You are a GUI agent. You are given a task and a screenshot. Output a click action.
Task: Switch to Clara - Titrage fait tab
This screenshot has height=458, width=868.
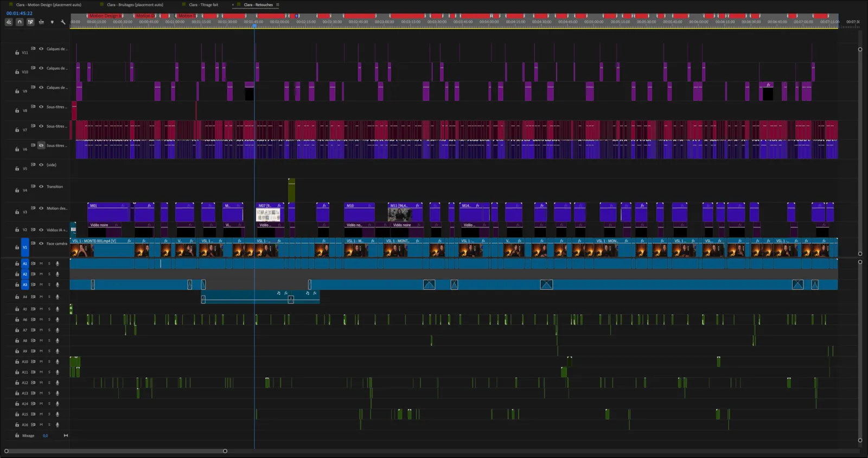tap(203, 5)
